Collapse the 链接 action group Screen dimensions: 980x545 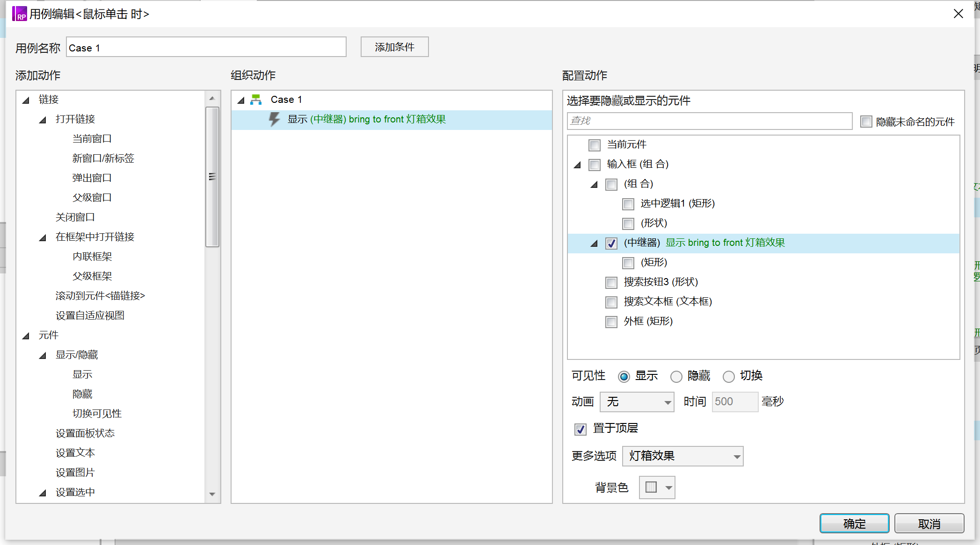(x=26, y=100)
